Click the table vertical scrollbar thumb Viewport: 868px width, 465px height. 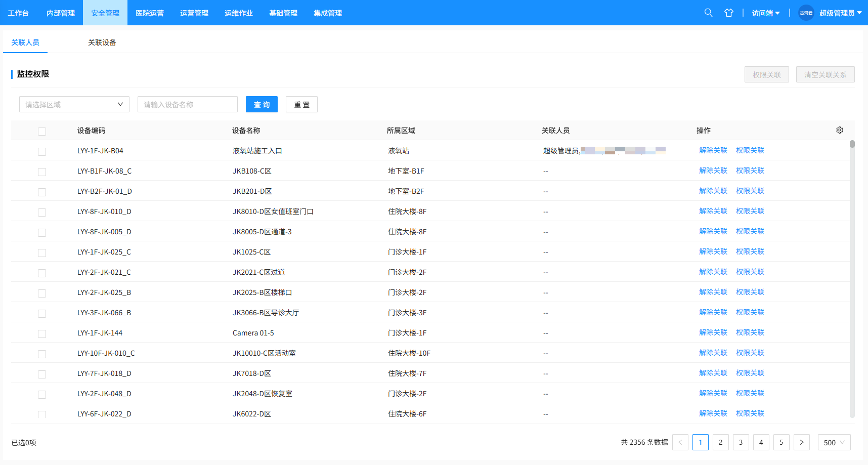(x=852, y=144)
